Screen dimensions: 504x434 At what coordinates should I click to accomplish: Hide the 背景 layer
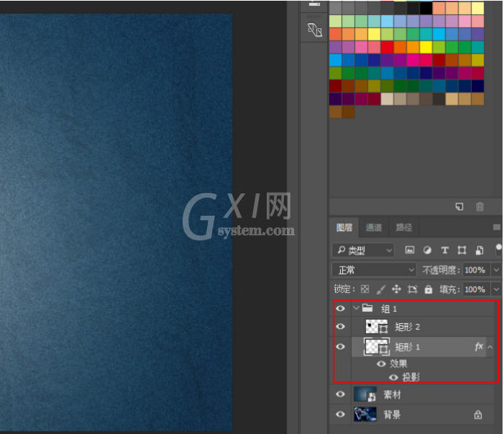340,414
